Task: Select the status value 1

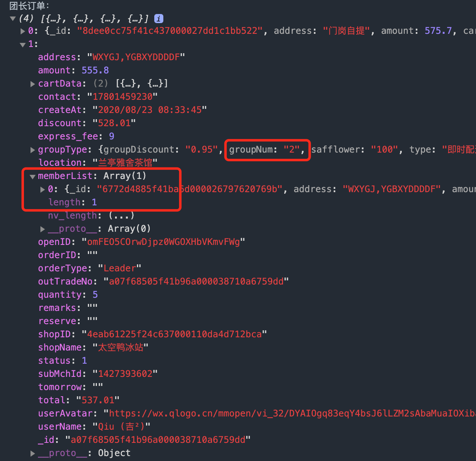Action: [x=84, y=361]
